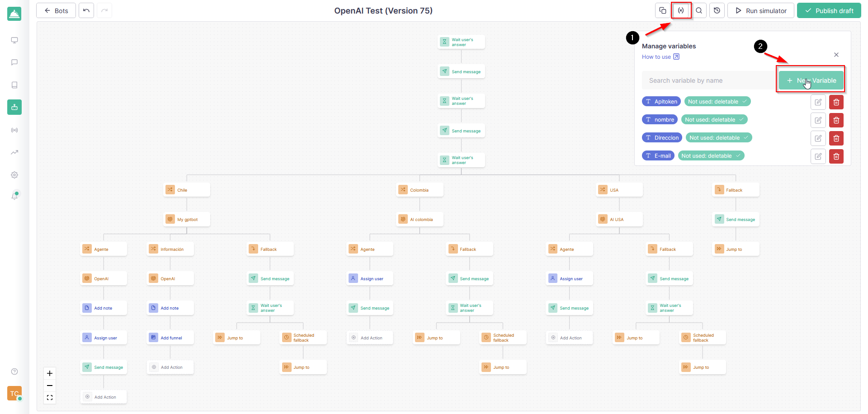The width and height of the screenshot is (868, 414).
Task: Go back to Bots list
Action: click(x=57, y=10)
